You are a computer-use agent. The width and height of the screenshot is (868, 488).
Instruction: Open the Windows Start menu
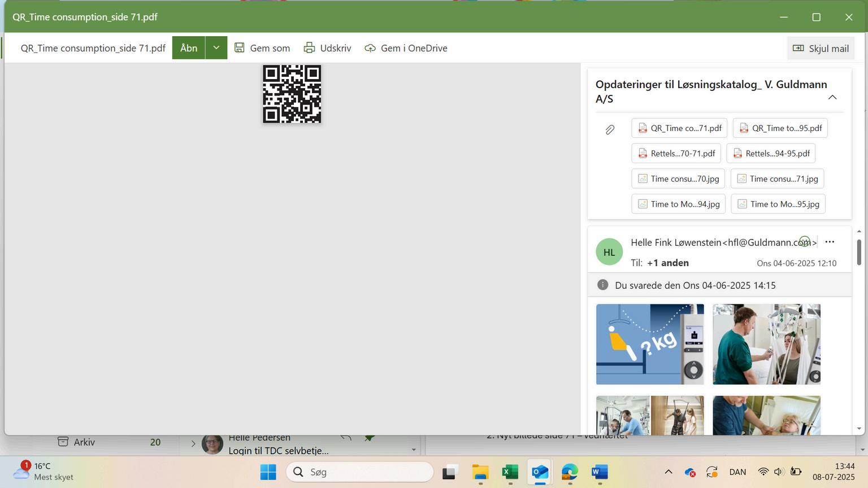pyautogui.click(x=268, y=472)
